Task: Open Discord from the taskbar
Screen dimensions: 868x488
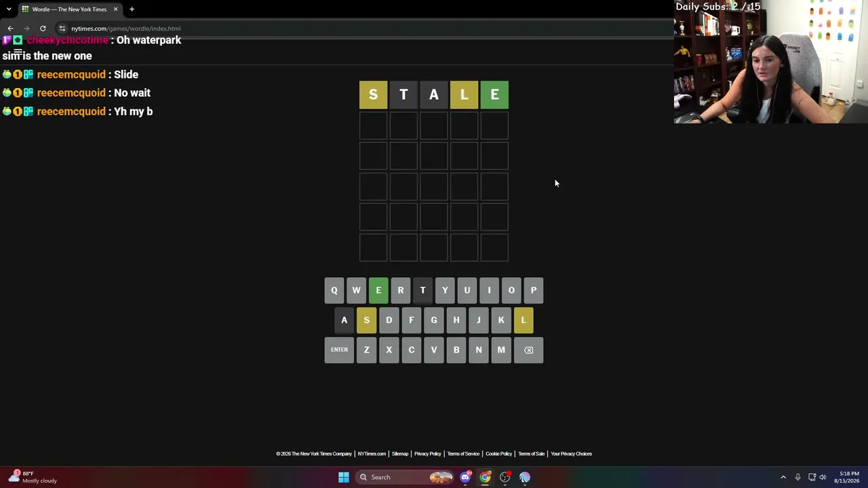Action: click(x=465, y=477)
